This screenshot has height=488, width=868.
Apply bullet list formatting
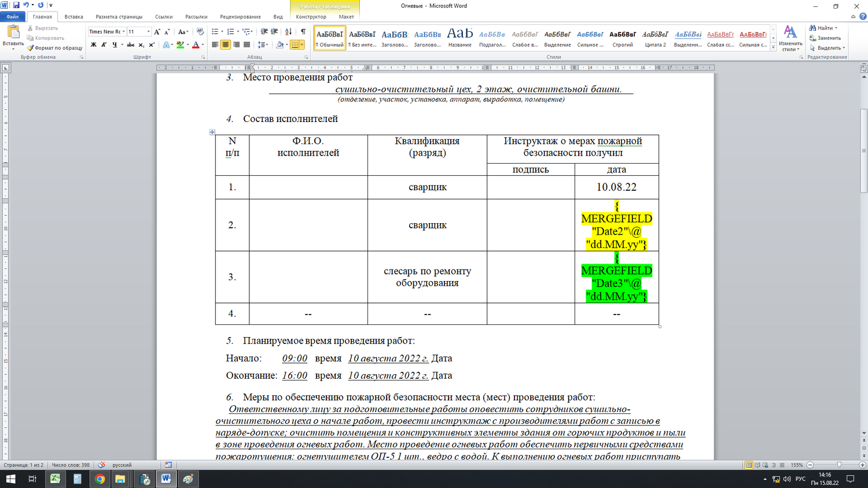(215, 32)
